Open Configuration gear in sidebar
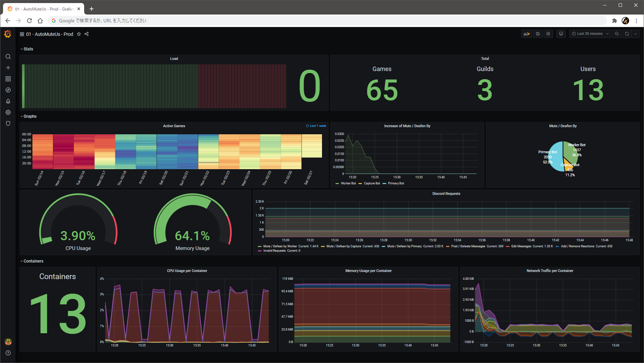Viewport: 644px width, 363px height. tap(8, 112)
